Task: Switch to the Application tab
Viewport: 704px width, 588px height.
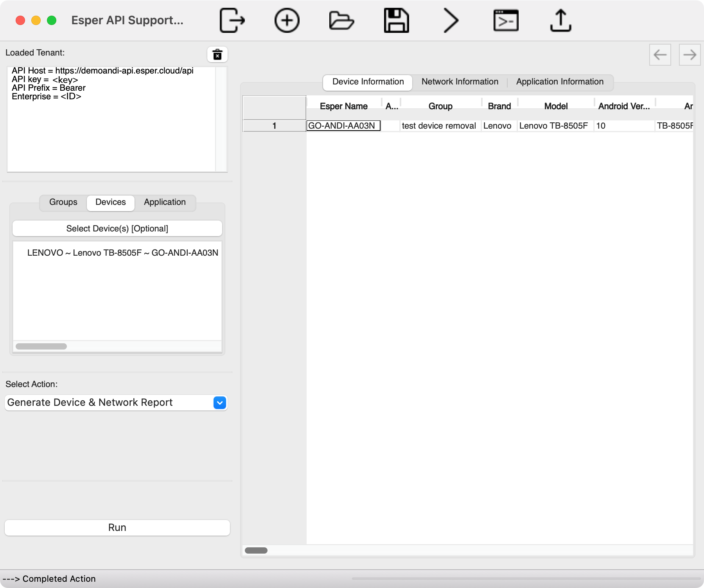Action: [x=165, y=202]
